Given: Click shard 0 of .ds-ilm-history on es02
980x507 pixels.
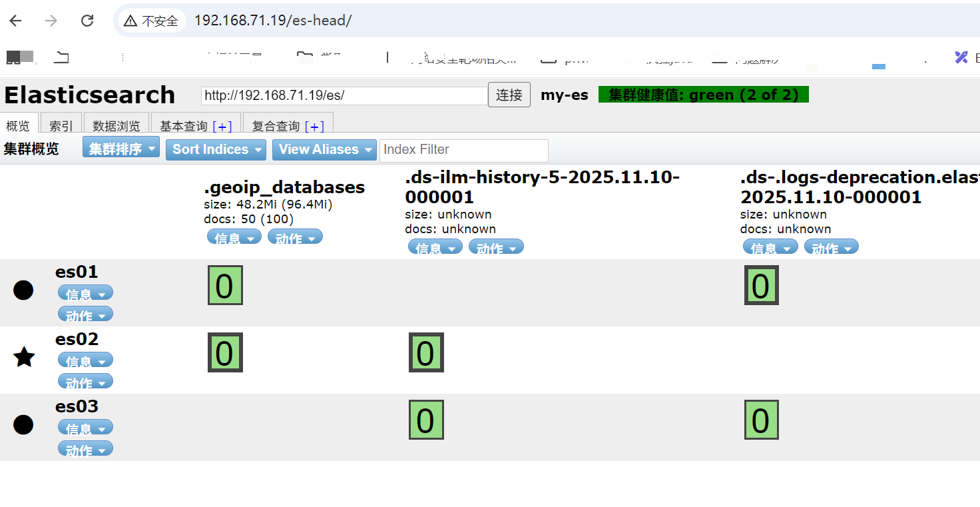Looking at the screenshot, I should point(426,352).
